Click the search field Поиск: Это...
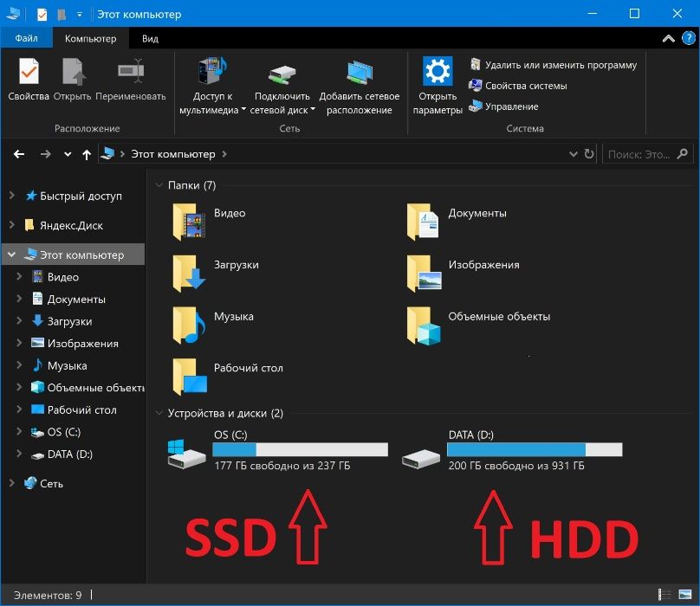This screenshot has height=606, width=700. pyautogui.click(x=639, y=154)
